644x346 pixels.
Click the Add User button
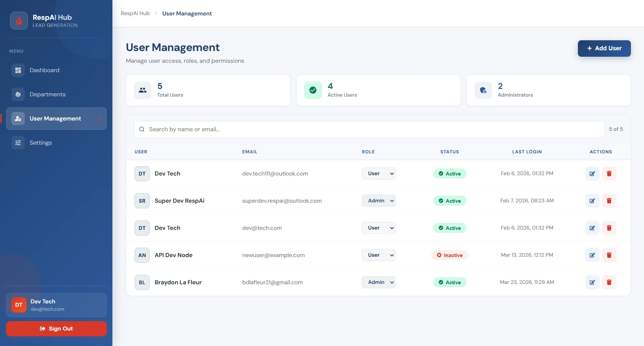tap(604, 48)
